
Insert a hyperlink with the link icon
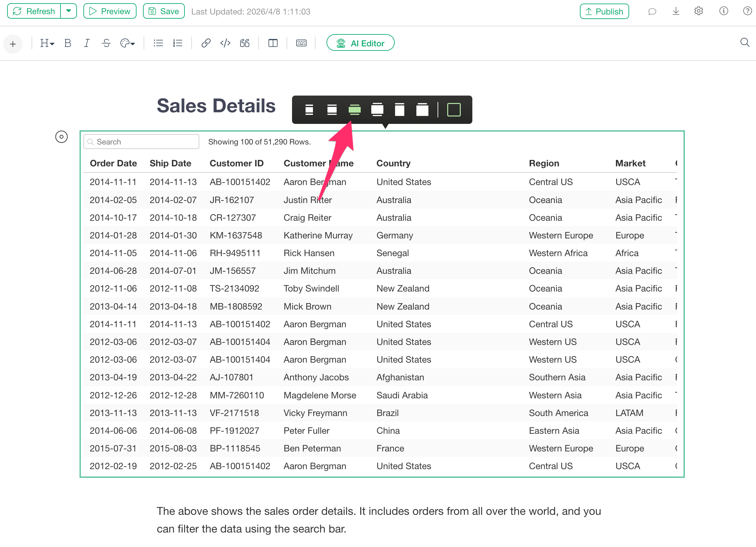point(206,43)
